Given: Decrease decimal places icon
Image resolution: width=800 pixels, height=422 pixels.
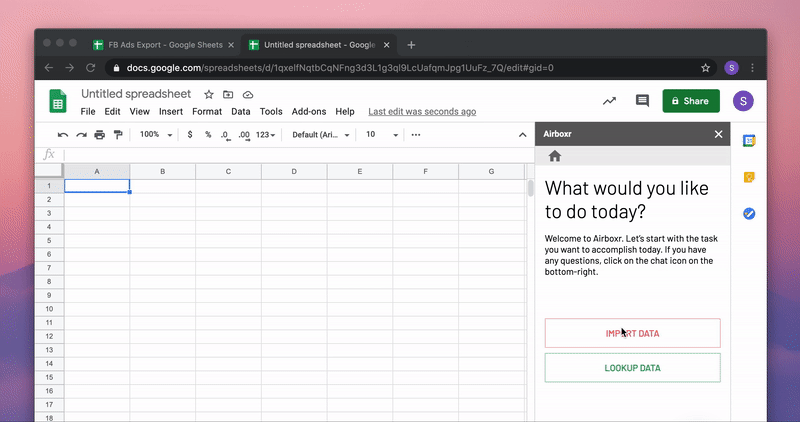Looking at the screenshot, I should point(225,135).
